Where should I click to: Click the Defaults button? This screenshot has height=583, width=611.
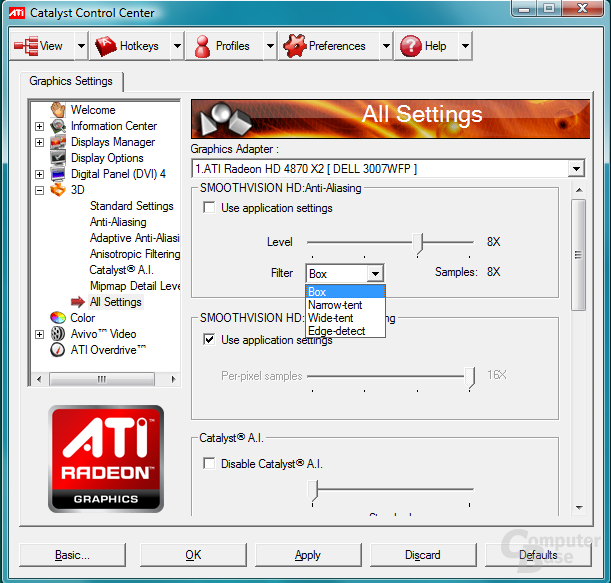tap(538, 555)
